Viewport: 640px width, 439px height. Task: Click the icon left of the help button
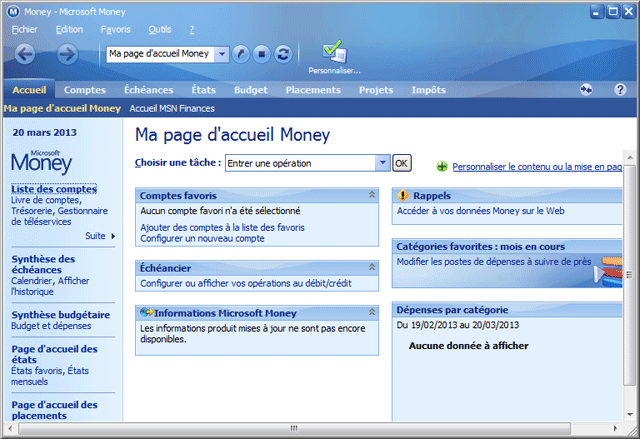[586, 90]
